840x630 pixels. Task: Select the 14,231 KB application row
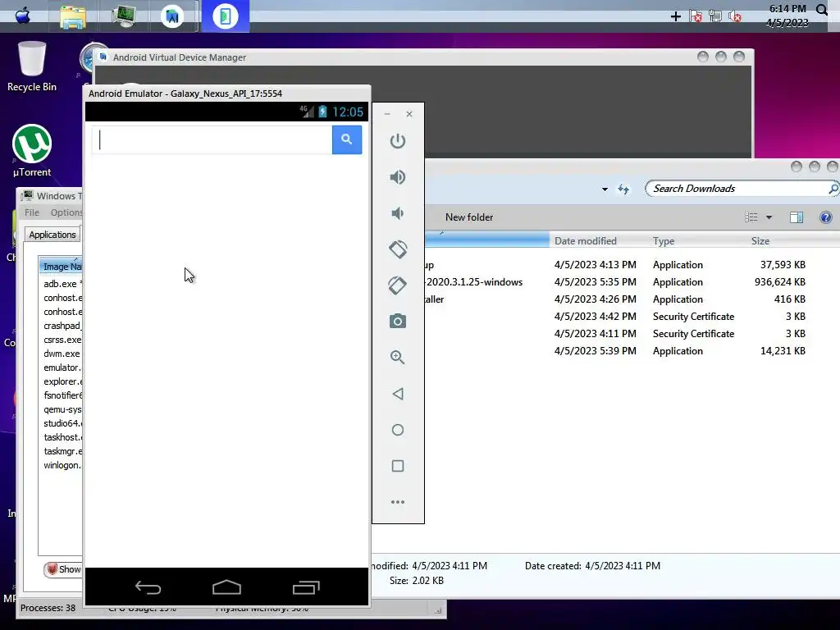(x=616, y=351)
